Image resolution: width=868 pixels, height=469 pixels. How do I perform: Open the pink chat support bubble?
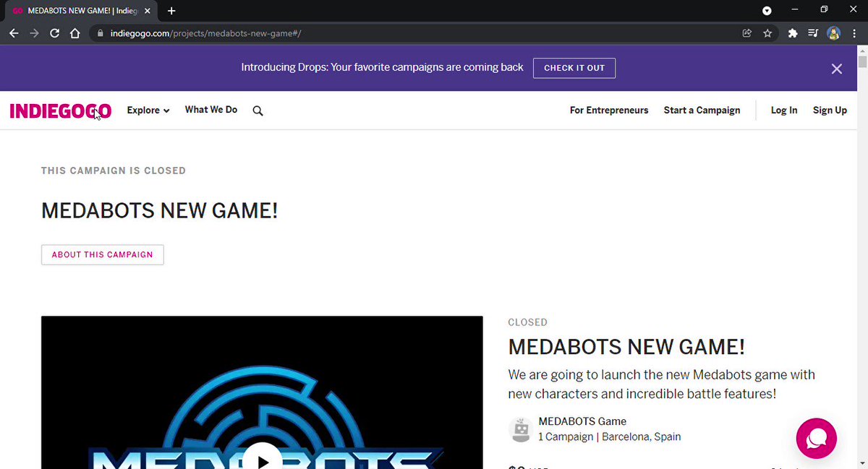click(816, 438)
